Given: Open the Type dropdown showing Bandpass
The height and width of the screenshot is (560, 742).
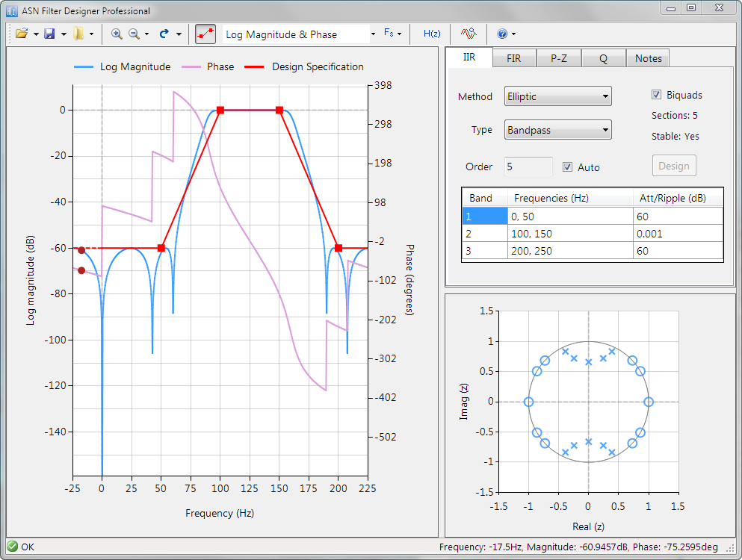Looking at the screenshot, I should click(557, 130).
